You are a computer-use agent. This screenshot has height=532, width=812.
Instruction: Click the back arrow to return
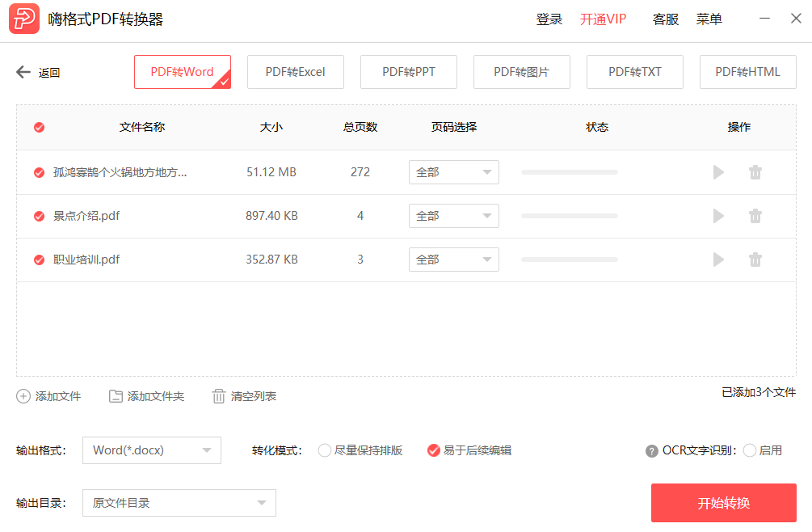coord(23,71)
